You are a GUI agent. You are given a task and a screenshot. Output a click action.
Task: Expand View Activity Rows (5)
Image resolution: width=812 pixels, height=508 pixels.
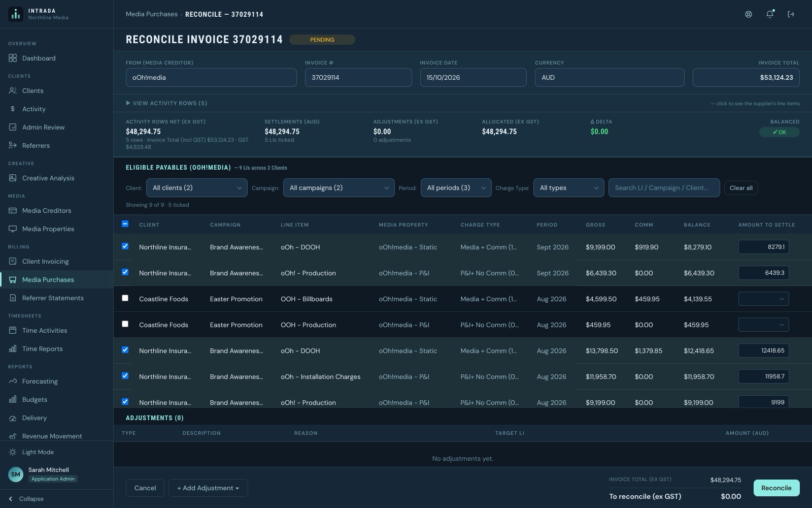point(166,103)
